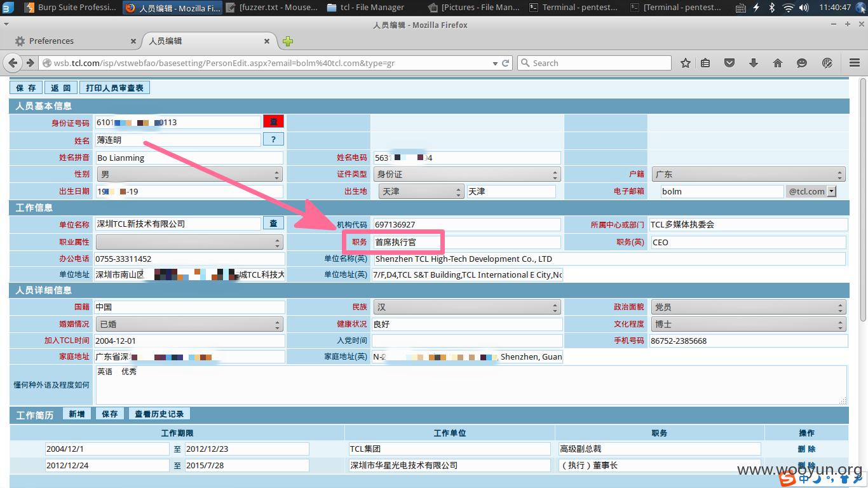Open URL history dropdown arrow in address bar

pos(495,63)
